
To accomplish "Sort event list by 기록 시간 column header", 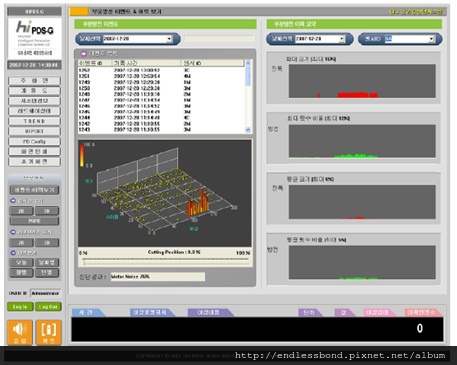I will click(147, 63).
